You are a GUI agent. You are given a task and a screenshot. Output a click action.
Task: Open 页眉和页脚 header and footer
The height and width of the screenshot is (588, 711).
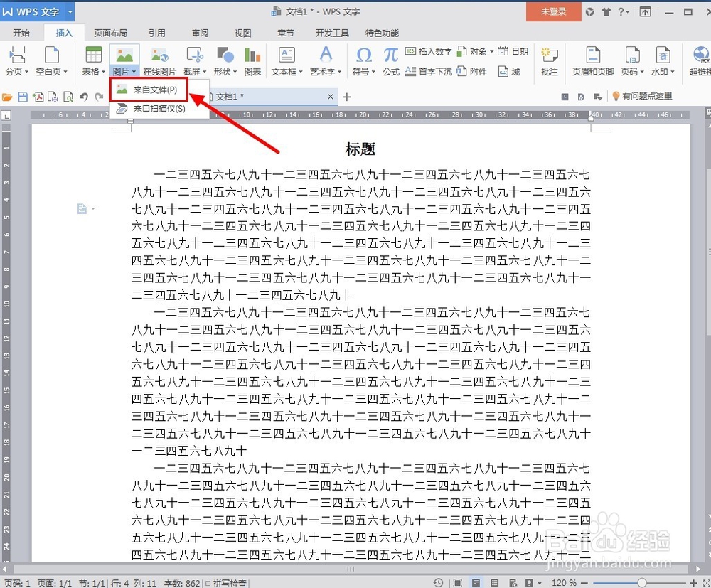pyautogui.click(x=593, y=60)
